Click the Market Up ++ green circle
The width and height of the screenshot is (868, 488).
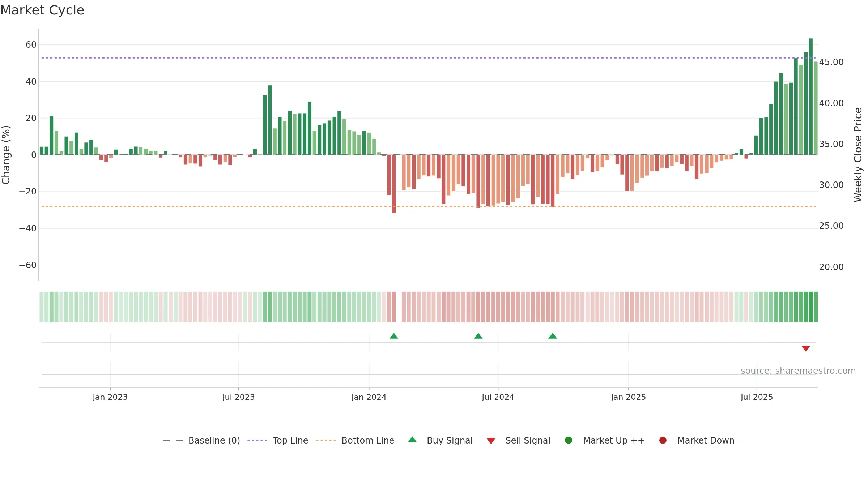point(569,440)
